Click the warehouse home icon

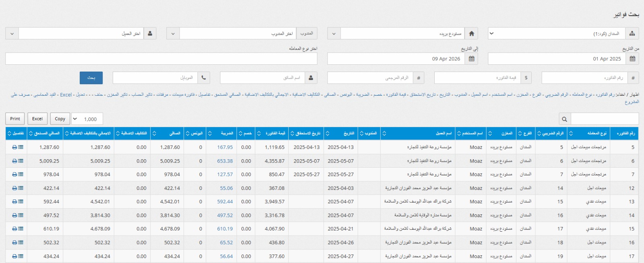pyautogui.click(x=471, y=33)
